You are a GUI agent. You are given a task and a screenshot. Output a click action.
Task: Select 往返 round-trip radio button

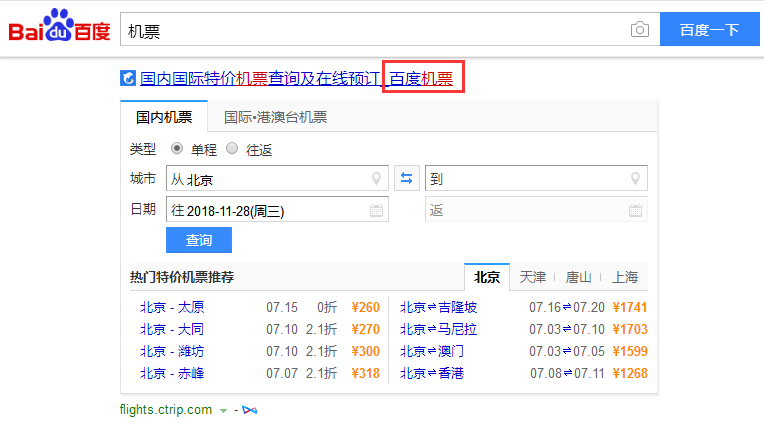tap(232, 148)
